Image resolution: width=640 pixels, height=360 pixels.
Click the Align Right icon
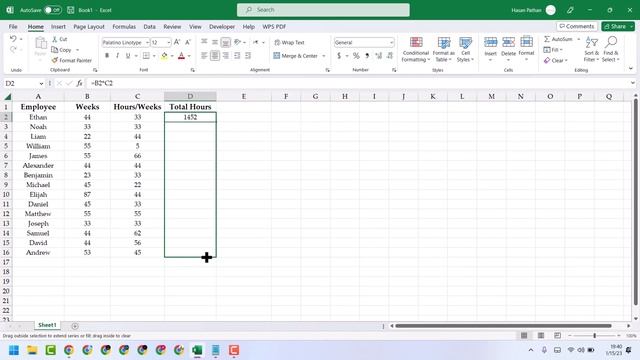pyautogui.click(x=226, y=56)
